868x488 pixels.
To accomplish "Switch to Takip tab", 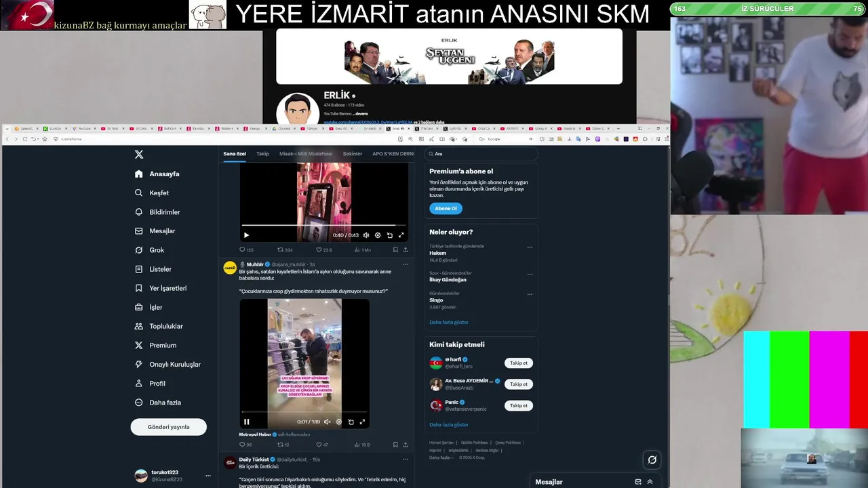I will 262,154.
